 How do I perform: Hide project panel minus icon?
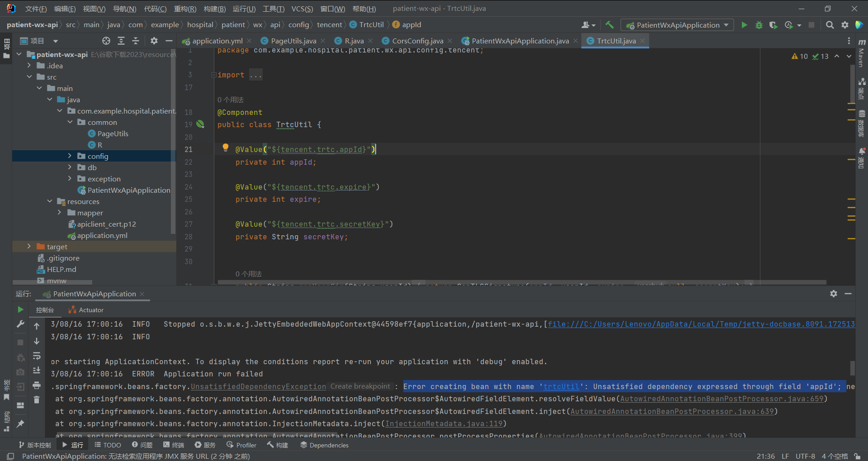pos(169,41)
